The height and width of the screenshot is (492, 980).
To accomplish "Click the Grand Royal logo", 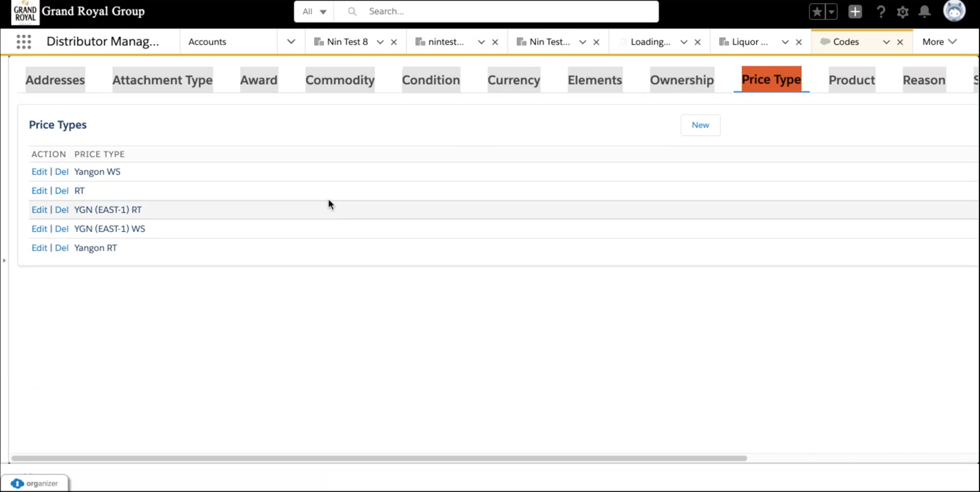I will (x=25, y=12).
